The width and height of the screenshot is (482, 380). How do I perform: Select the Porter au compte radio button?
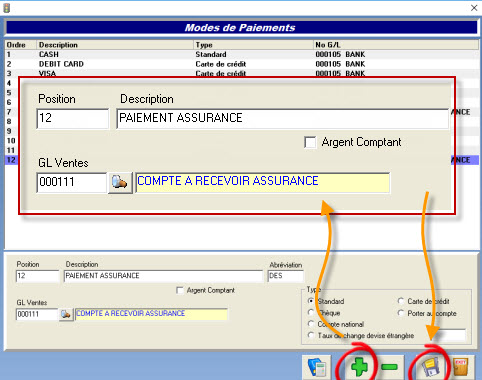[401, 313]
